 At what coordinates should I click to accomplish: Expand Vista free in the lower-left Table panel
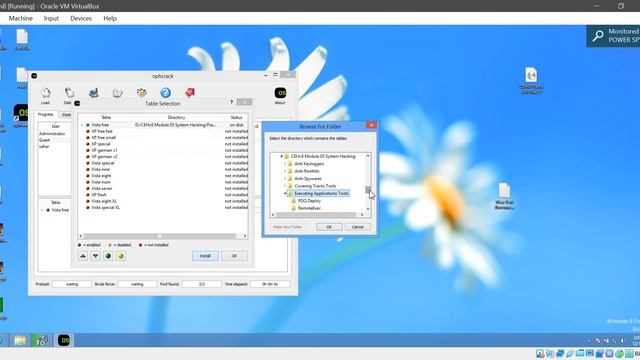(42, 210)
